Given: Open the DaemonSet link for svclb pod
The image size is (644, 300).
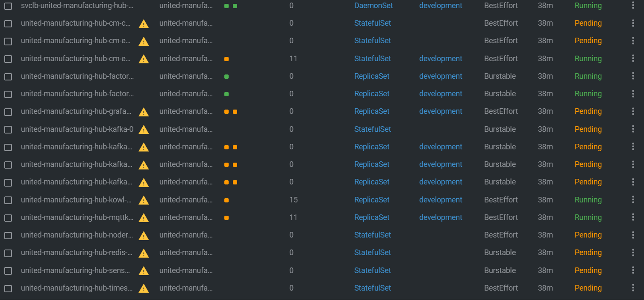Looking at the screenshot, I should (373, 6).
